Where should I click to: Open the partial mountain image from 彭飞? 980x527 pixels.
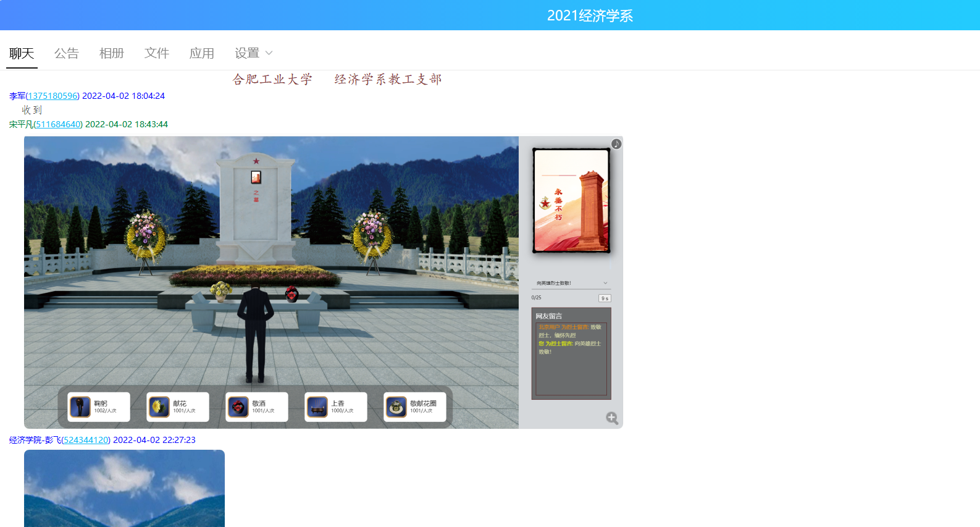tap(124, 488)
